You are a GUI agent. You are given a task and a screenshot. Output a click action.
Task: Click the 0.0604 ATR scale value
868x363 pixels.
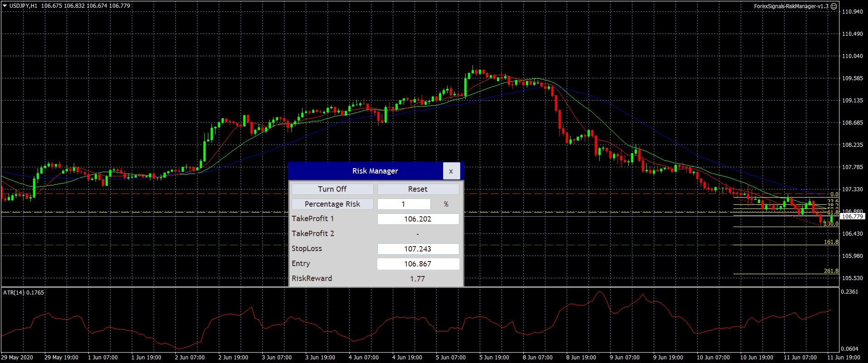850,349
